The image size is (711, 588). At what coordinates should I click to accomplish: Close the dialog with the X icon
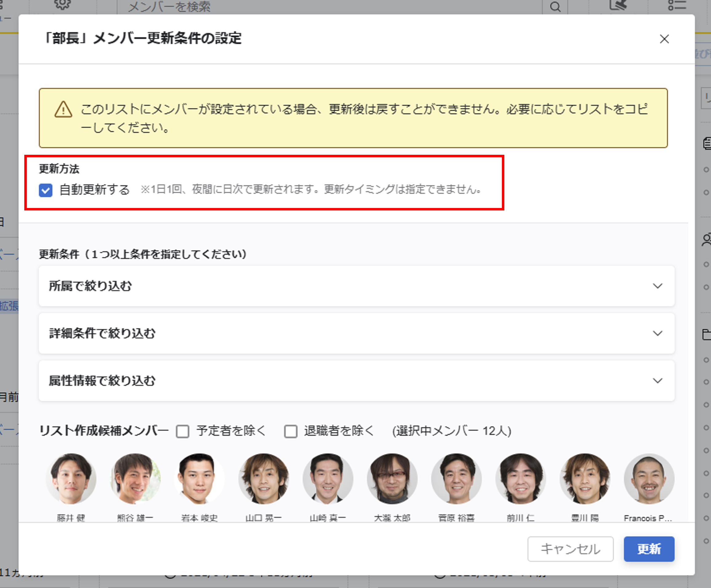(664, 39)
